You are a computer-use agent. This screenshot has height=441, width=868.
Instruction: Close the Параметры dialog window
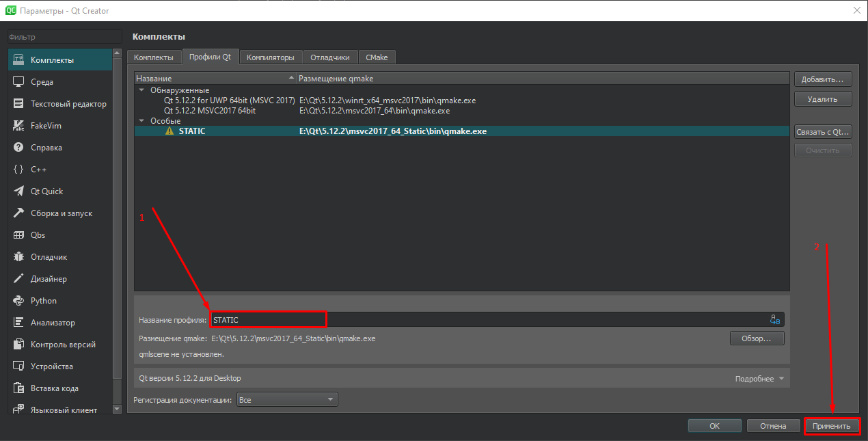pyautogui.click(x=856, y=10)
